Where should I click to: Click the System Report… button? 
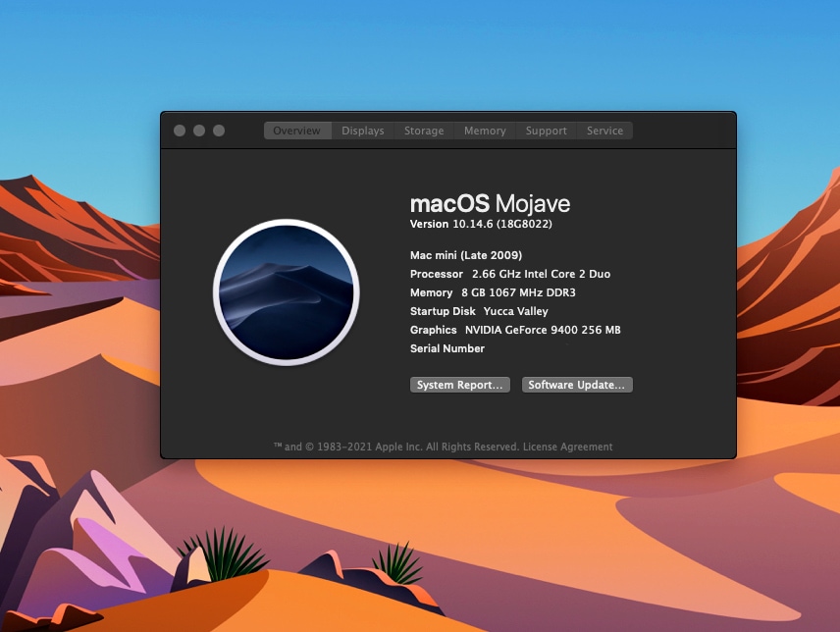[459, 385]
